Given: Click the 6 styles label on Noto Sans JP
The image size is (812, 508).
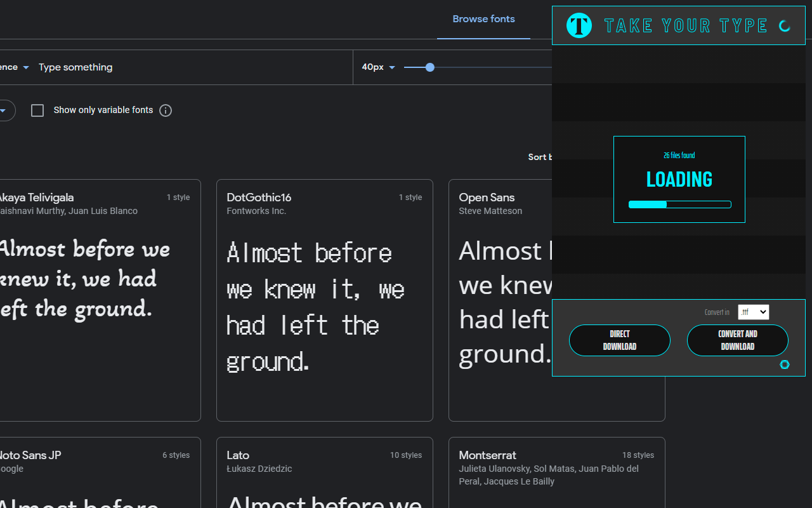Looking at the screenshot, I should pos(176,455).
